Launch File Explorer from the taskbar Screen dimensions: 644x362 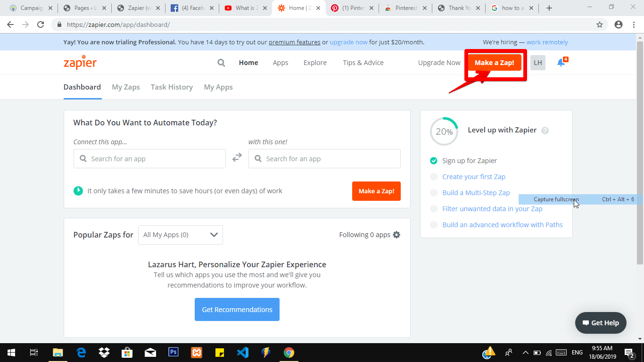[x=58, y=353]
